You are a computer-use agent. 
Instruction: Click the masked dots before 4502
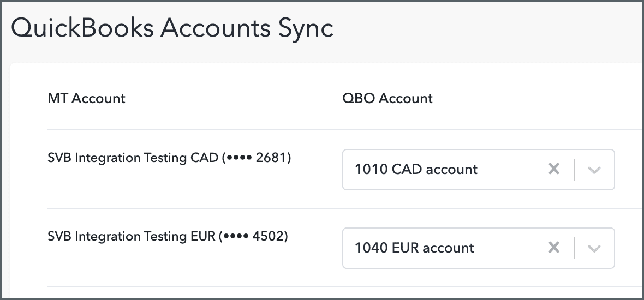(x=236, y=236)
